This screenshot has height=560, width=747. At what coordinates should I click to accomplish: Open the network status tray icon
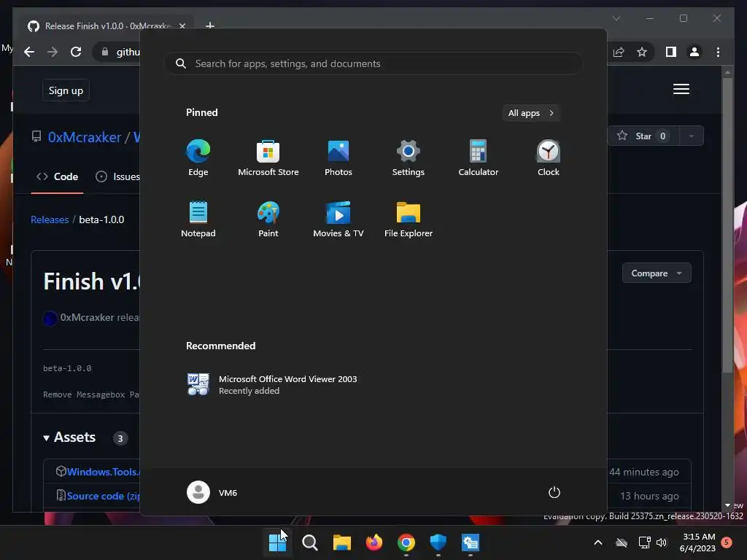click(x=645, y=542)
